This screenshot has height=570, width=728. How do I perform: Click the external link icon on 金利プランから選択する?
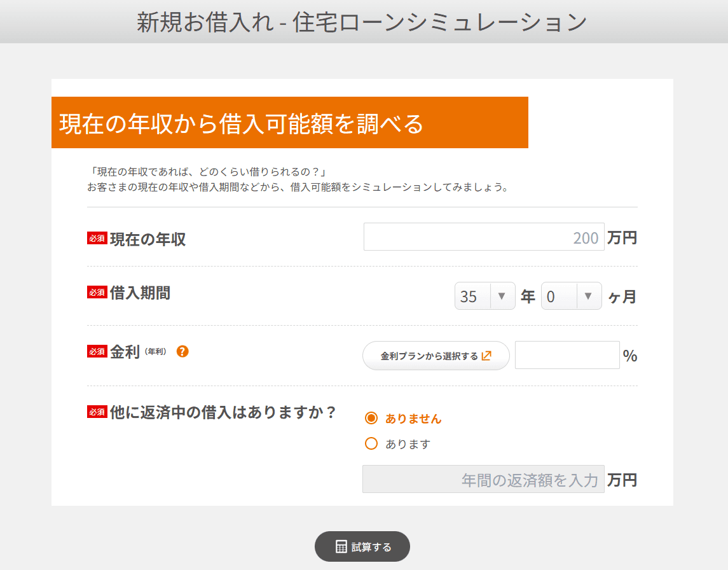pos(486,355)
